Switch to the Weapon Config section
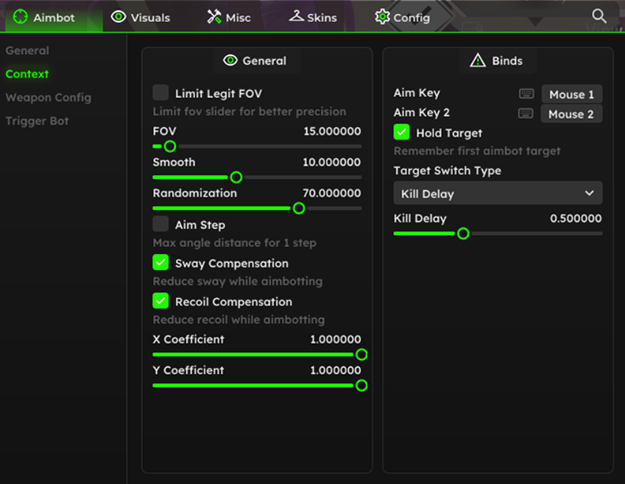The height and width of the screenshot is (484, 625). (x=48, y=97)
